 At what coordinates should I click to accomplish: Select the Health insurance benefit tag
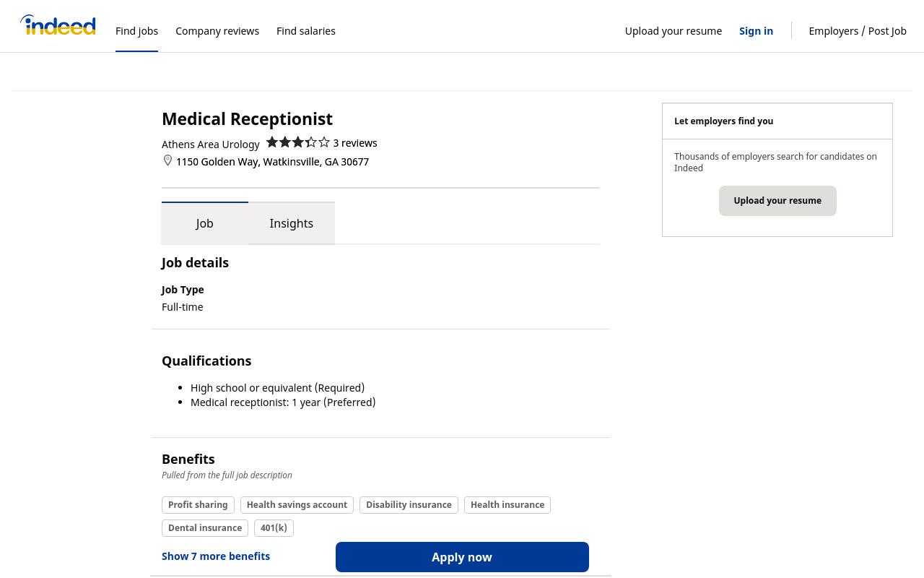507,505
